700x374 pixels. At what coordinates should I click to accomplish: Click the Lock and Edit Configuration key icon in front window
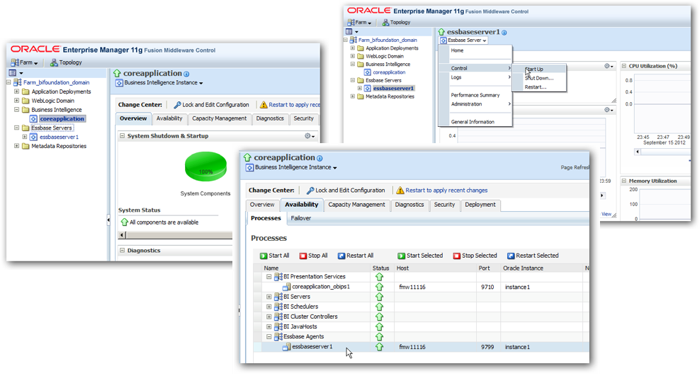click(x=310, y=191)
